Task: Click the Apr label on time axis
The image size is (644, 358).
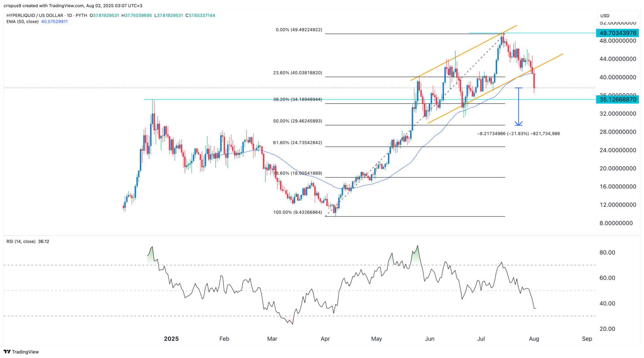Action: pos(325,339)
